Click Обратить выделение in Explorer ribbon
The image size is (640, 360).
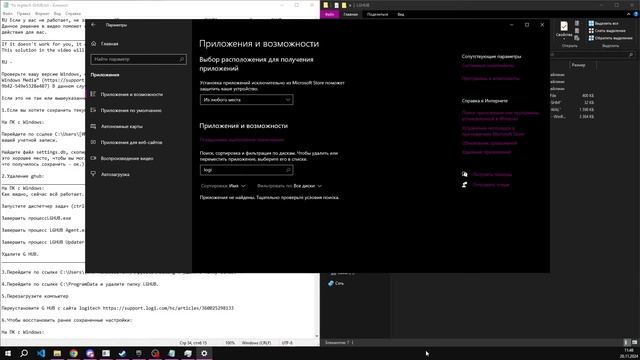click(611, 38)
